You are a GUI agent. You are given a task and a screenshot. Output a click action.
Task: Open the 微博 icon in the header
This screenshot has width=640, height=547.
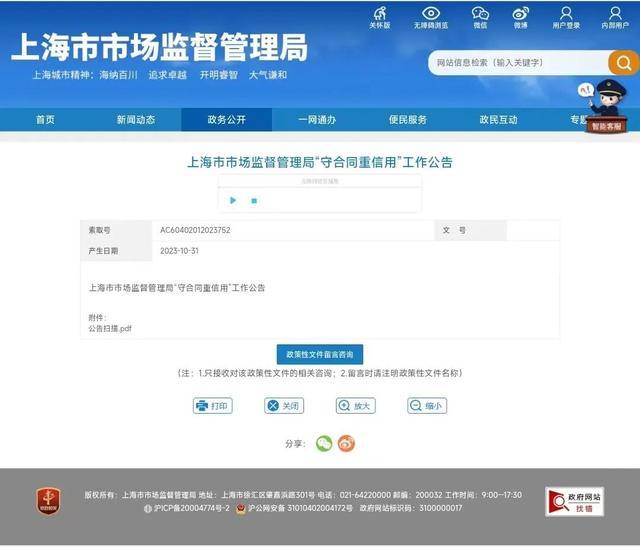(520, 15)
